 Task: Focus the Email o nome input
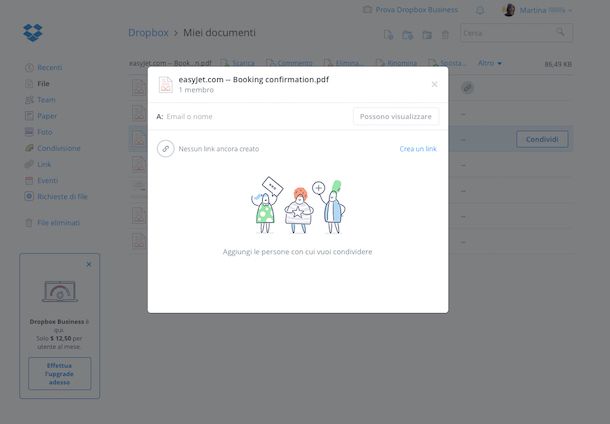(x=257, y=116)
